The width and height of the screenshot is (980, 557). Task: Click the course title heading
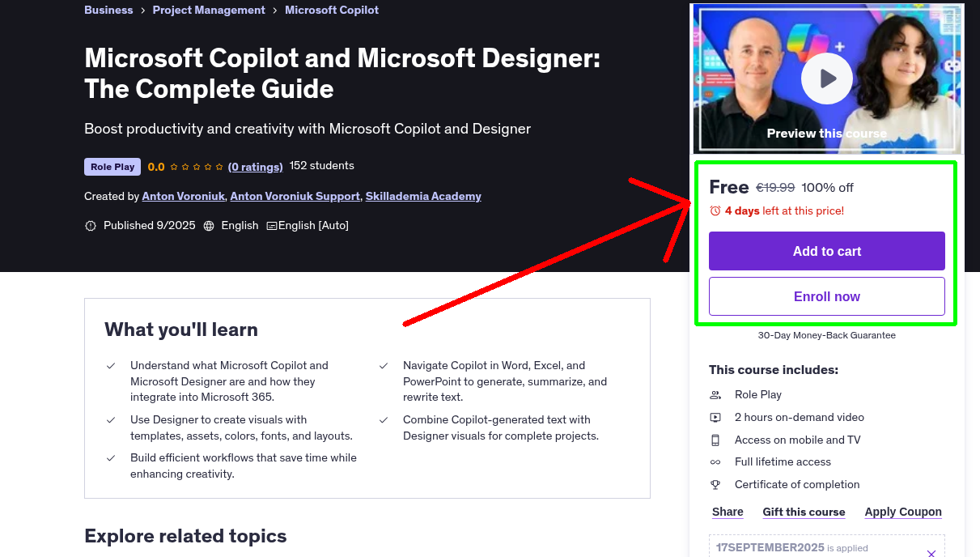click(342, 73)
